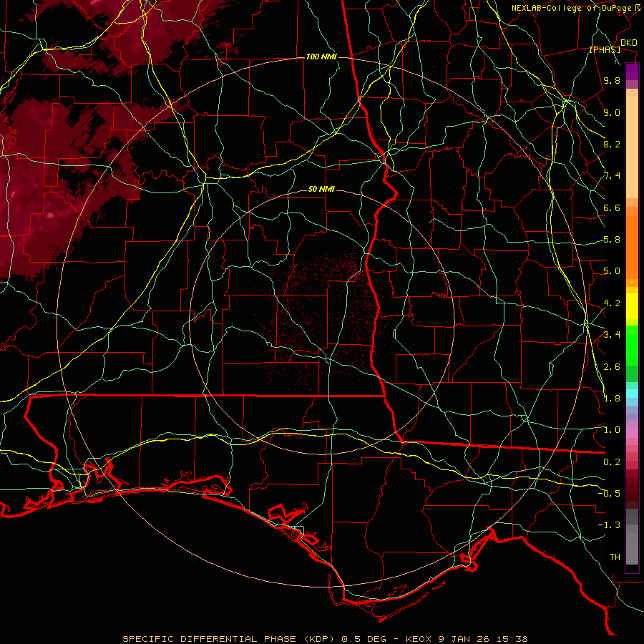This screenshot has width=644, height=644.
Task: Select the 5.0 value on color scale
Action: pyautogui.click(x=612, y=271)
